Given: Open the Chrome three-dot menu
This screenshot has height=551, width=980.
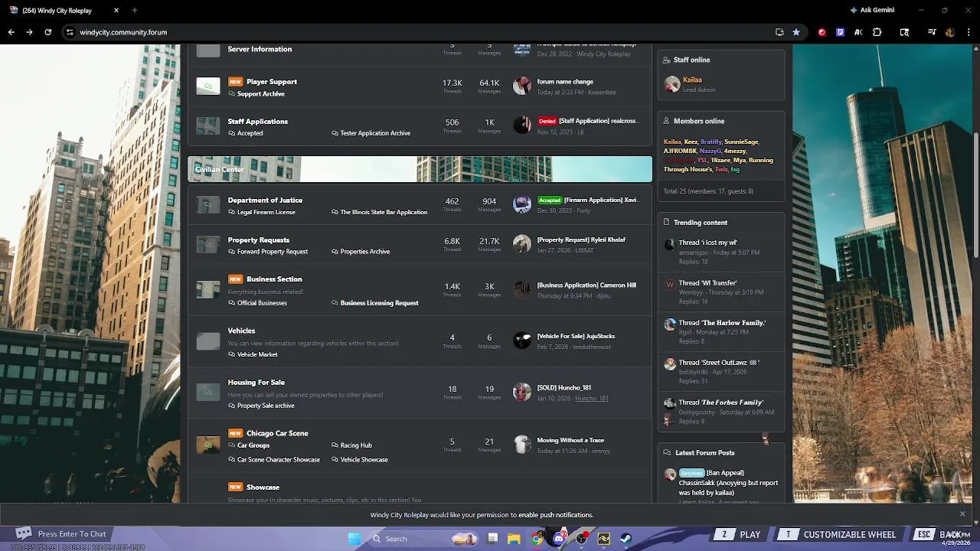Looking at the screenshot, I should pos(969,32).
